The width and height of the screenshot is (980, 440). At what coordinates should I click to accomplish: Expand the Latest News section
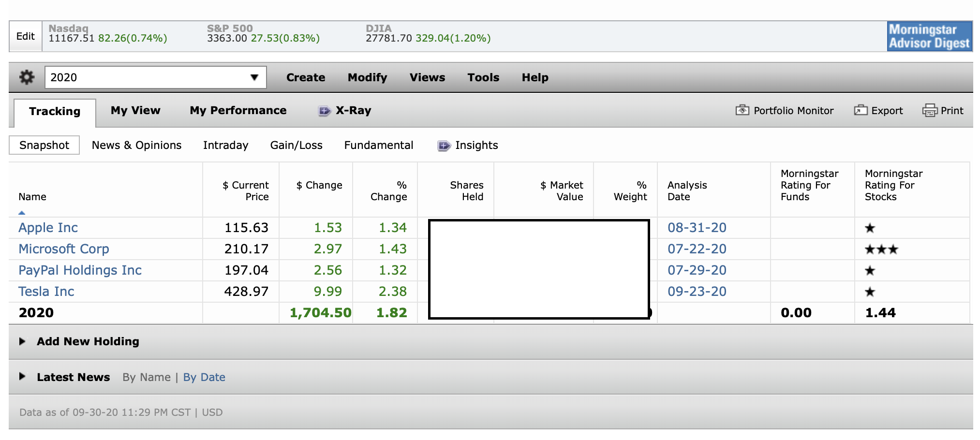(x=22, y=376)
